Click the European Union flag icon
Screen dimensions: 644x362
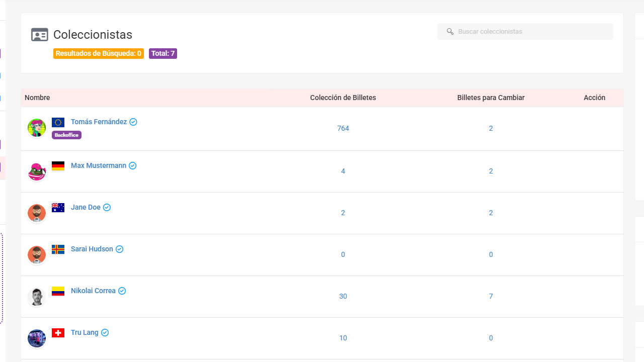coord(58,122)
